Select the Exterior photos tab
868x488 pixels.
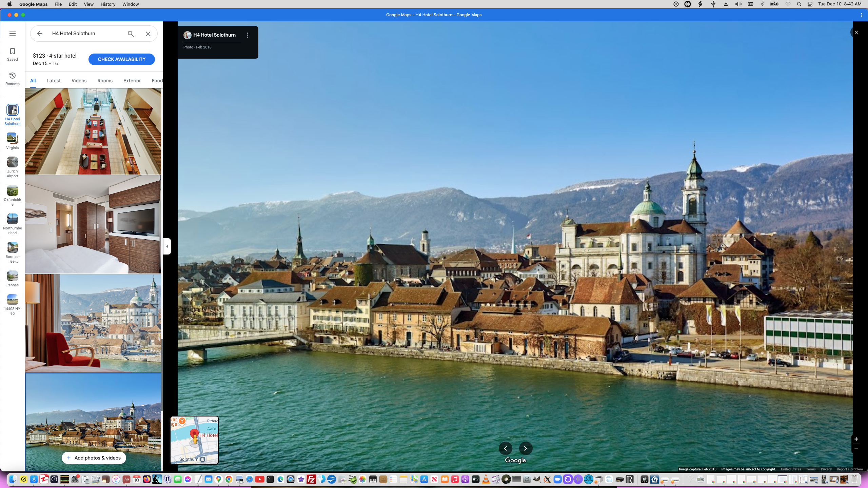[x=132, y=81]
